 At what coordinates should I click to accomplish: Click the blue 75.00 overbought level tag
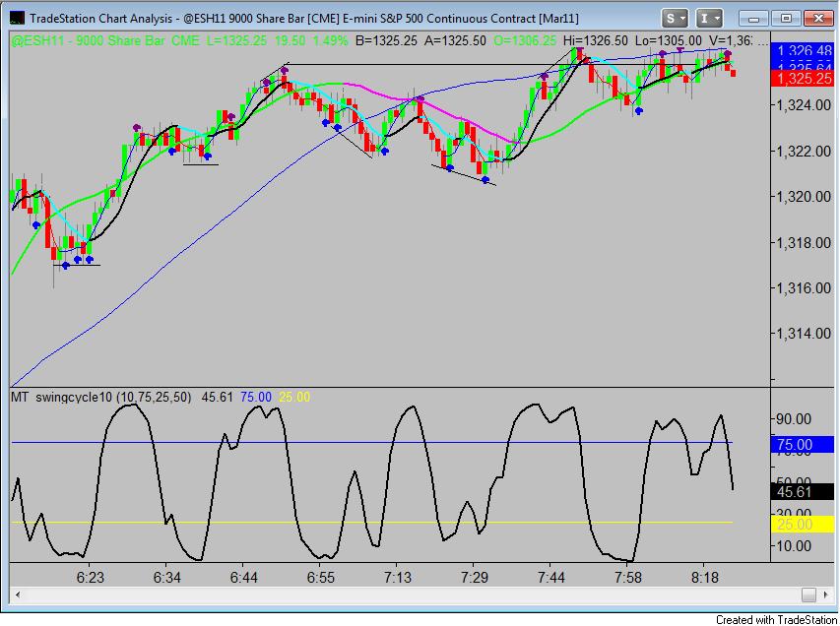coord(802,445)
